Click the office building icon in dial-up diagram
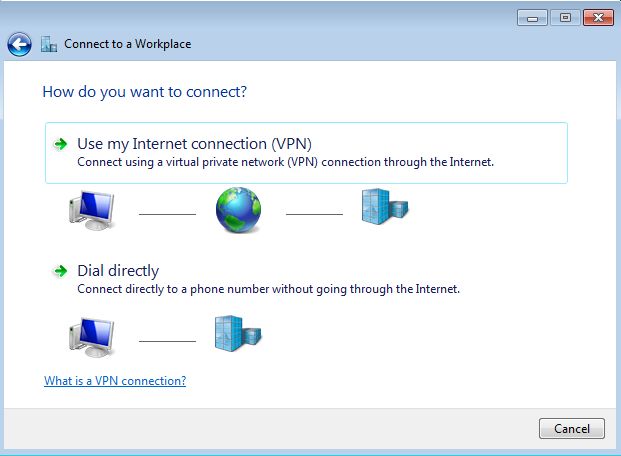This screenshot has width=621, height=456. 238,334
